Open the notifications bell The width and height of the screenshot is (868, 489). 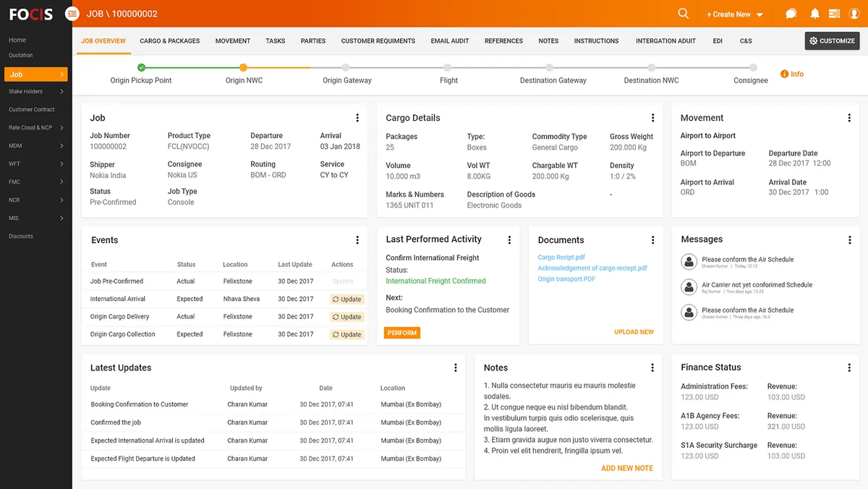[815, 14]
